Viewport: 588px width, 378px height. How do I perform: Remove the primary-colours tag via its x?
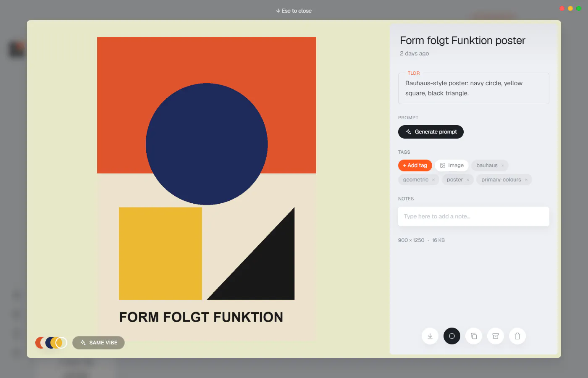coord(526,180)
